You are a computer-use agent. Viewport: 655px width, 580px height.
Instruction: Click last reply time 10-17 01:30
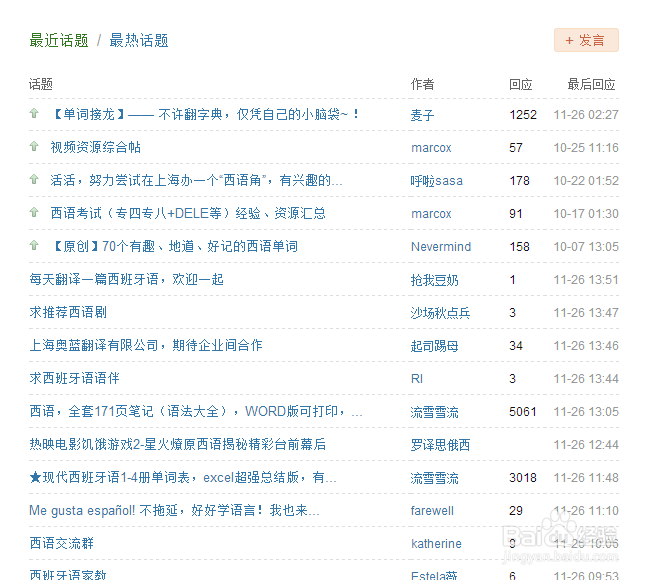point(586,214)
